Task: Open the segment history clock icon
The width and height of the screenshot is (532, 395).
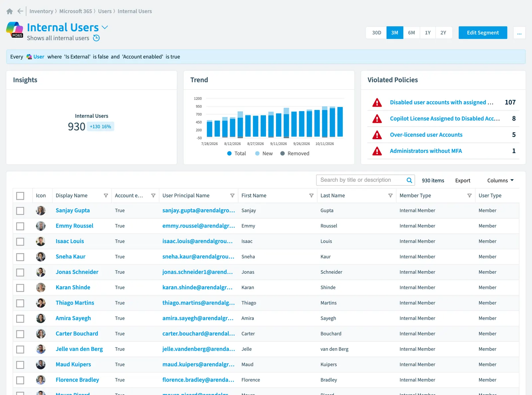Action: 96,38
